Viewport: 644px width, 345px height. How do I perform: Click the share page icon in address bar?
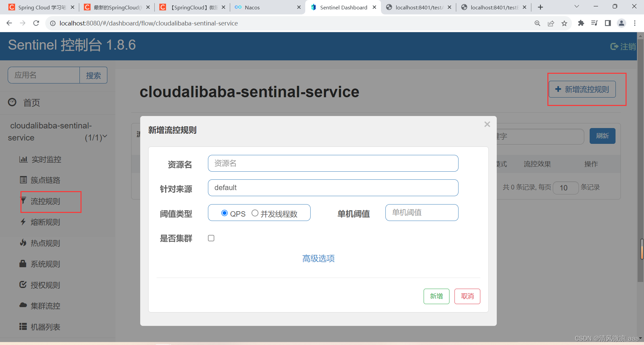coord(551,23)
